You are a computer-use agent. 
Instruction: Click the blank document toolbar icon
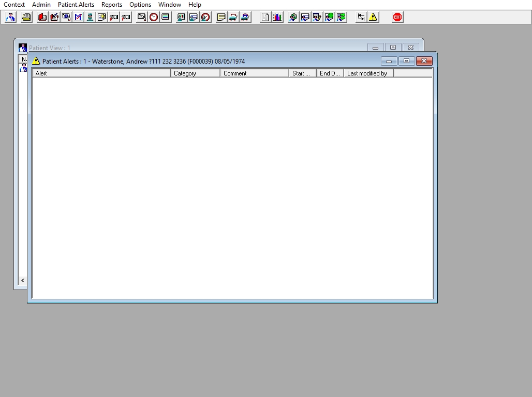pos(265,17)
